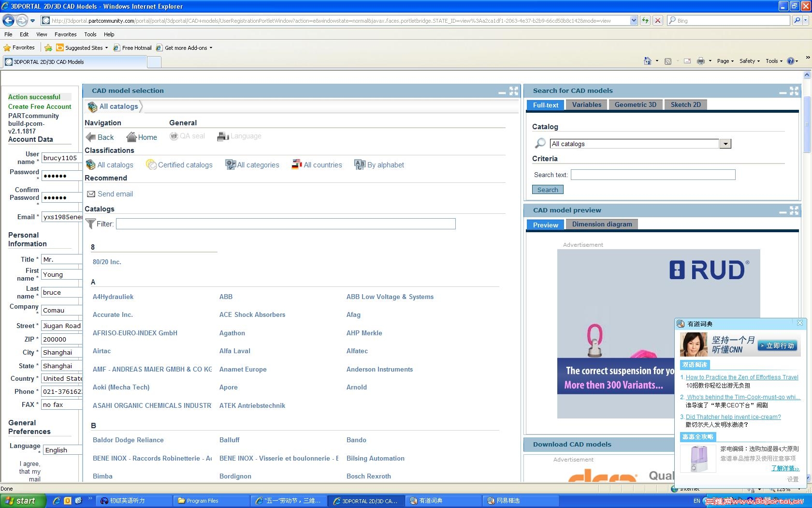The width and height of the screenshot is (812, 508).
Task: Click the catalog magnifier icon in search panel
Action: pyautogui.click(x=540, y=143)
